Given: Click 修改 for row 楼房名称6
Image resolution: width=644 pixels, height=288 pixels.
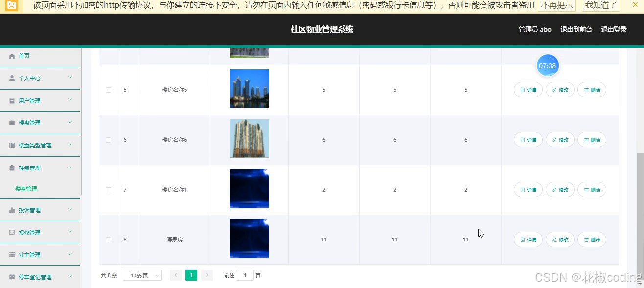Looking at the screenshot, I should 560,140.
